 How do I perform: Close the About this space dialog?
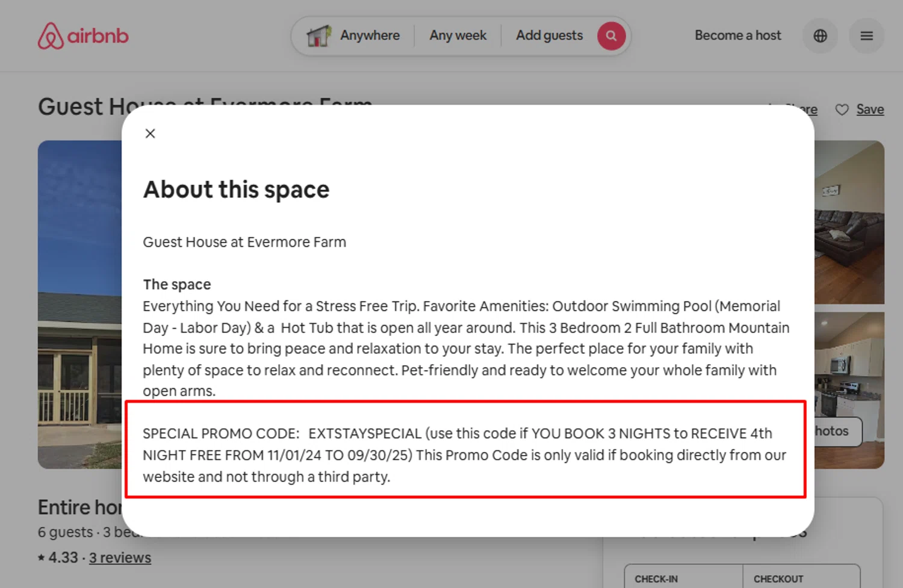coord(150,134)
